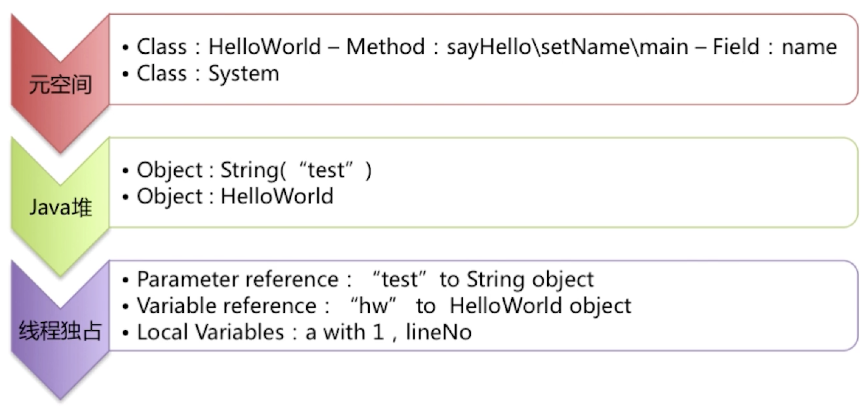The width and height of the screenshot is (868, 413).
Task: Click the "Variable reference" text
Action: (x=227, y=306)
